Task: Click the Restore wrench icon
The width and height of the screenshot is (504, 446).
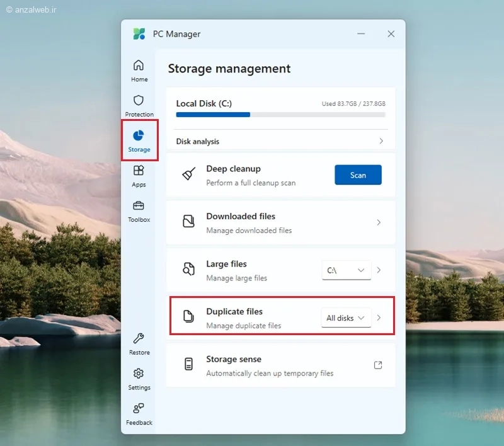Action: pyautogui.click(x=139, y=338)
